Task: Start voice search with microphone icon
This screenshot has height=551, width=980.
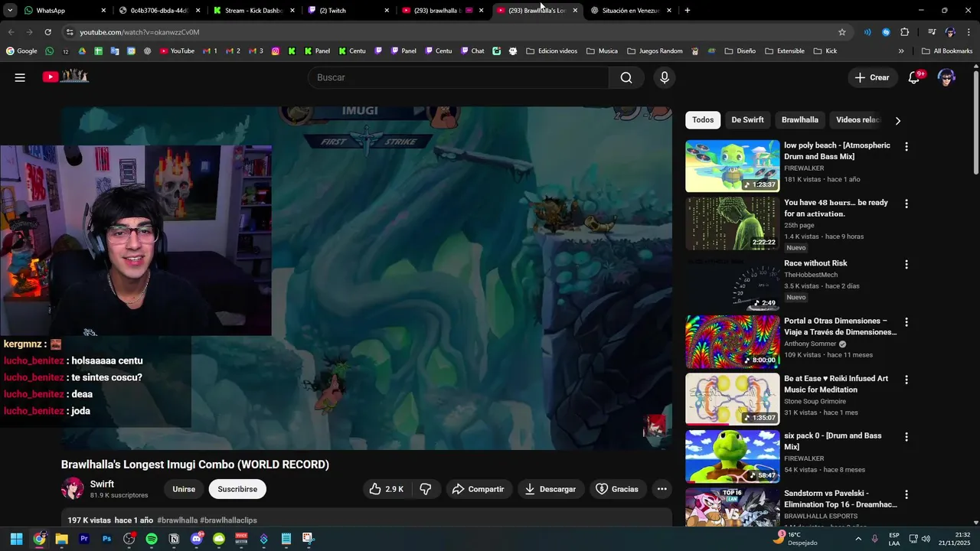Action: [664, 77]
